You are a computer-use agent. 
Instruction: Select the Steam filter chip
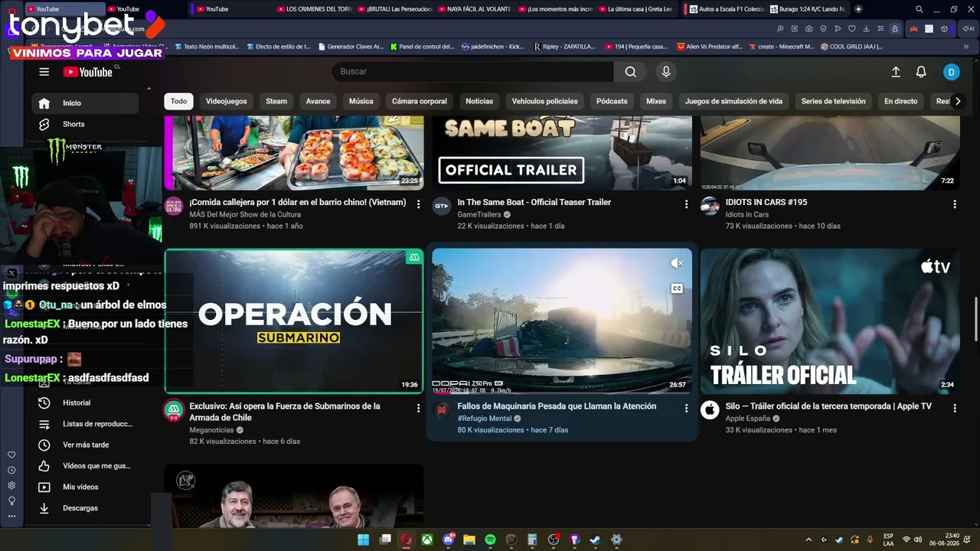pos(276,101)
